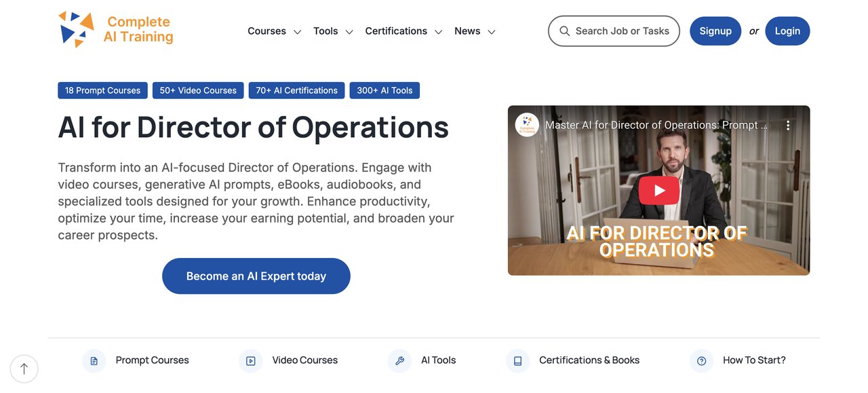This screenshot has height=393, width=868.
Task: Expand the Tools dropdown chevron
Action: (349, 32)
